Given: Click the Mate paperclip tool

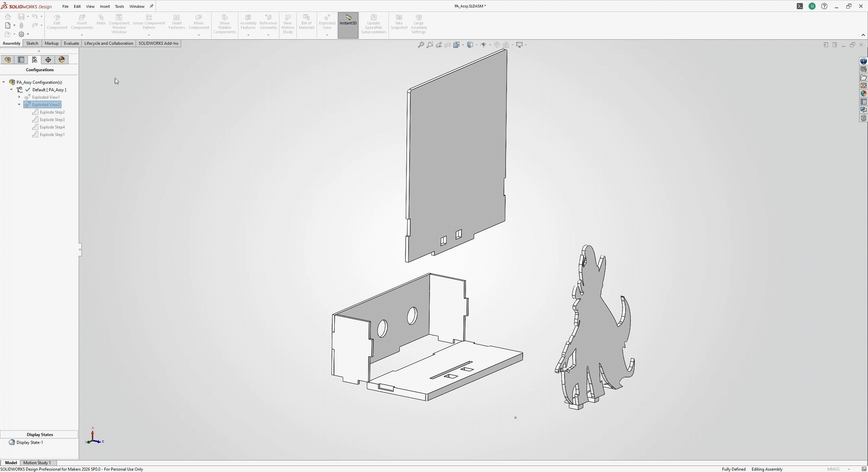Looking at the screenshot, I should click(x=101, y=20).
